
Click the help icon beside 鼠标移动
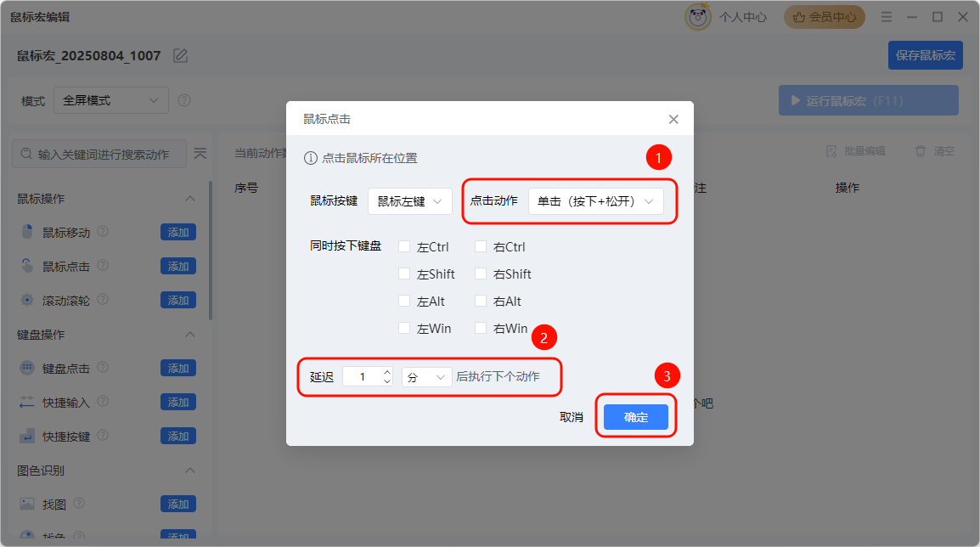(x=103, y=231)
